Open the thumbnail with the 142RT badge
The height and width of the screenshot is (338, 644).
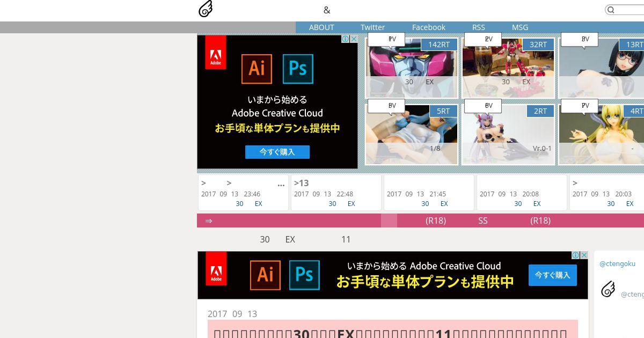pos(412,68)
